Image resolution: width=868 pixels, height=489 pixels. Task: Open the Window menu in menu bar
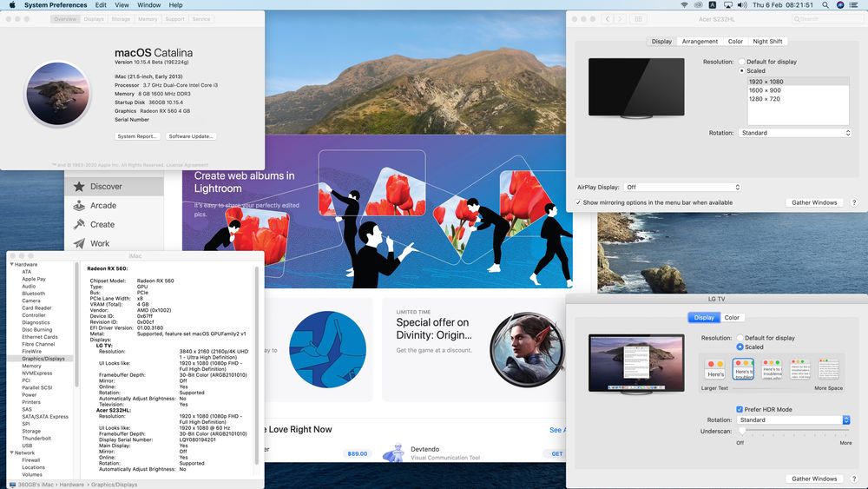[x=148, y=5]
